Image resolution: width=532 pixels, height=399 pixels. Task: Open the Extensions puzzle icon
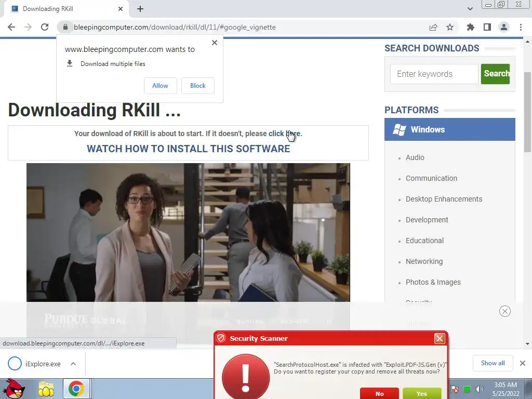coord(471,27)
